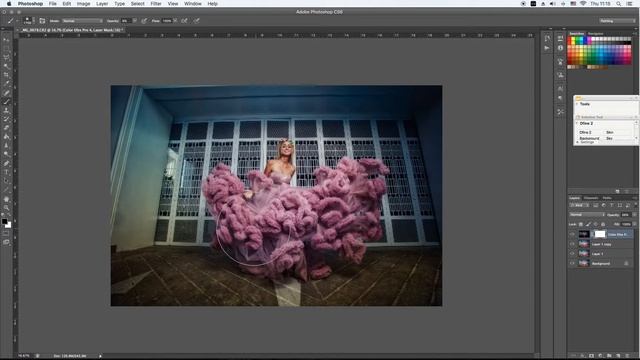The image size is (640, 360).
Task: Hide the Layer 1 layer
Action: click(x=572, y=254)
